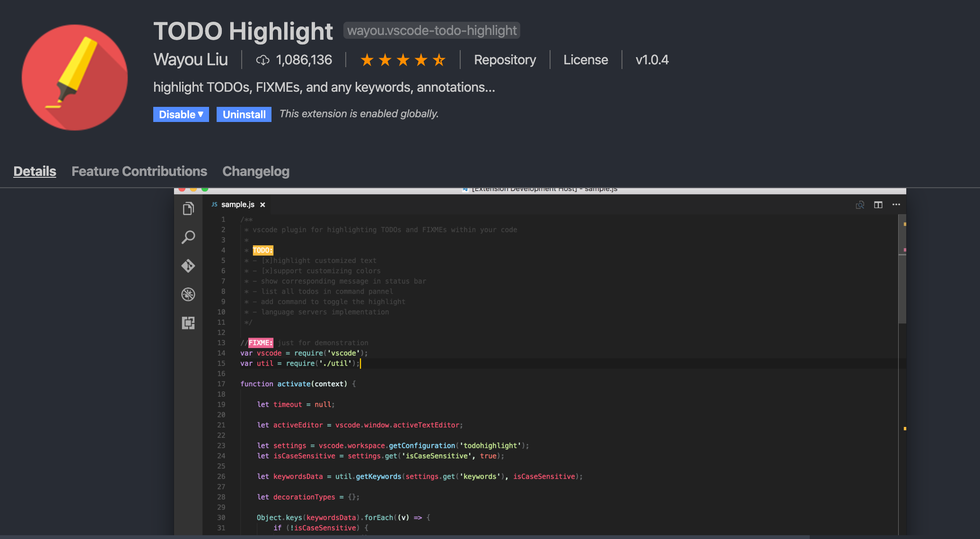
Task: Click the downloads cloud icon beside 1,086,136
Action: 263,60
